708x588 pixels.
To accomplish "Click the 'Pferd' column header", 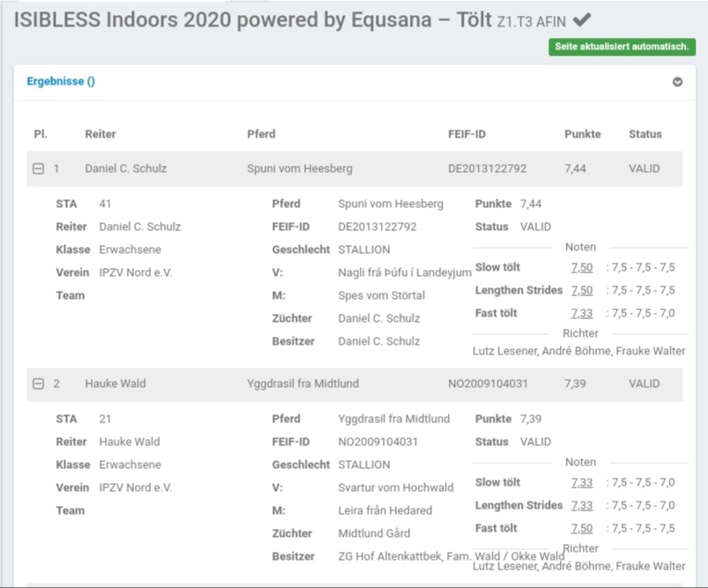I will pos(261,134).
